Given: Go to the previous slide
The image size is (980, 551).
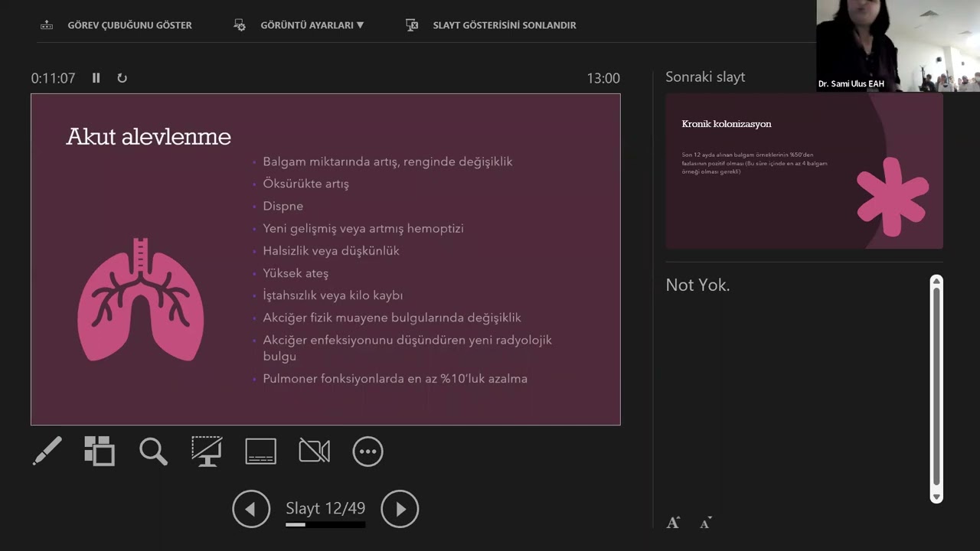Looking at the screenshot, I should tap(251, 509).
